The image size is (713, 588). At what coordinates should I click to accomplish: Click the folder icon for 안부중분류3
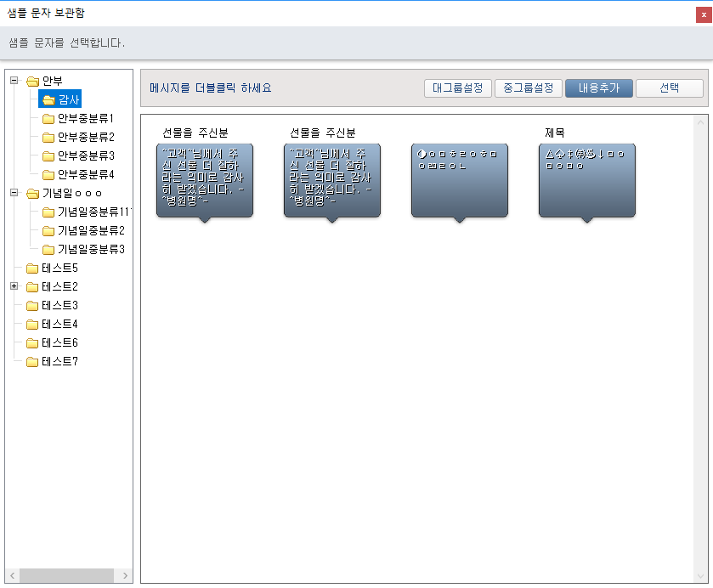(x=48, y=156)
